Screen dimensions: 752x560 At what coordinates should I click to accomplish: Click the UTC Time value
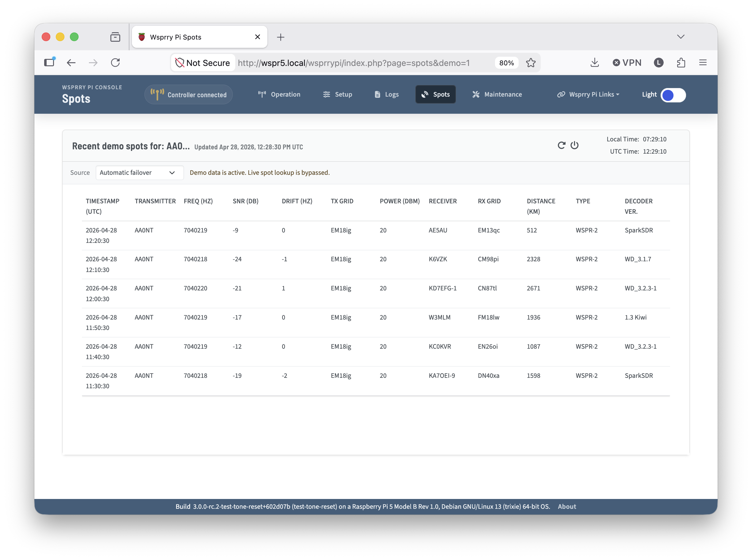click(654, 152)
